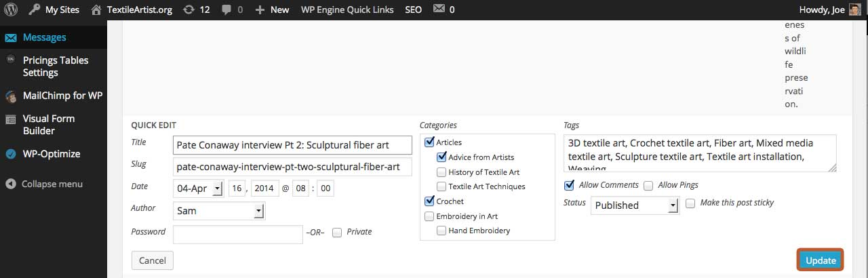This screenshot has width=868, height=278.
Task: Click the Collapse menu arrow icon
Action: pos(11,184)
